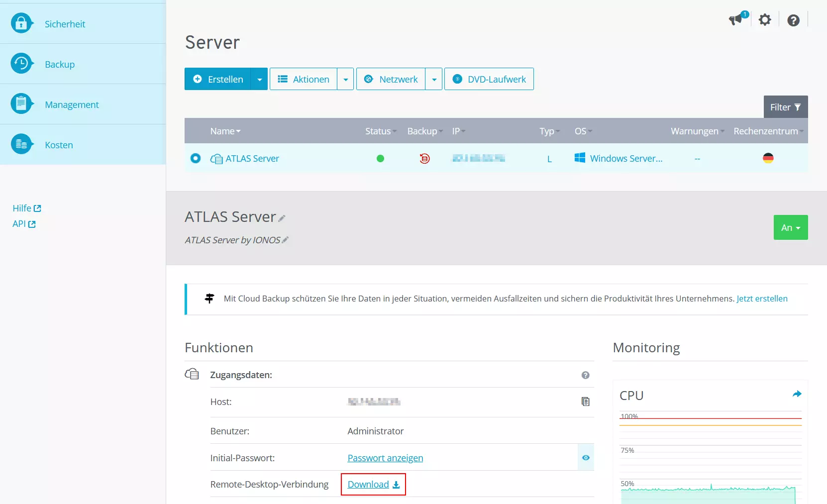The image size is (827, 504).
Task: Click the ATLAS Server name in table
Action: click(x=252, y=159)
